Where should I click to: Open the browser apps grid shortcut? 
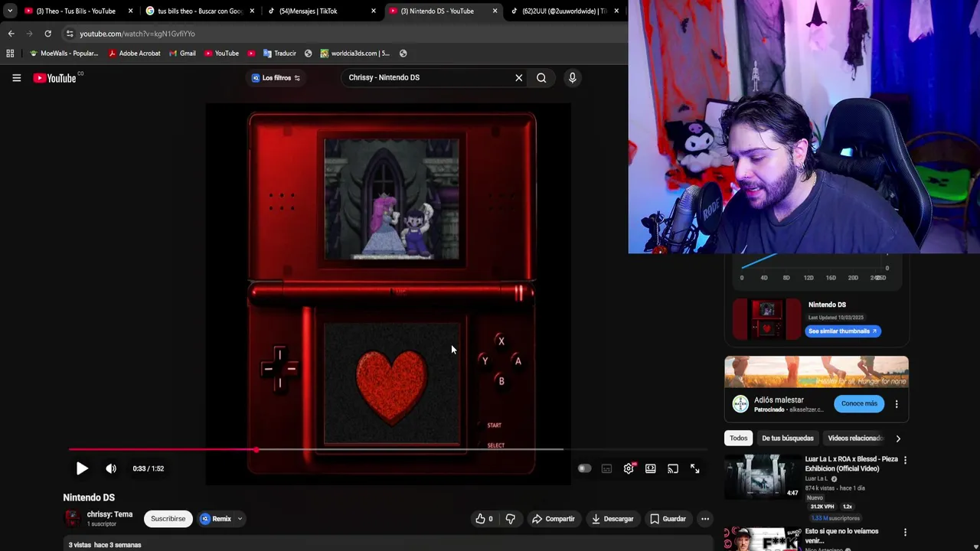click(x=10, y=54)
